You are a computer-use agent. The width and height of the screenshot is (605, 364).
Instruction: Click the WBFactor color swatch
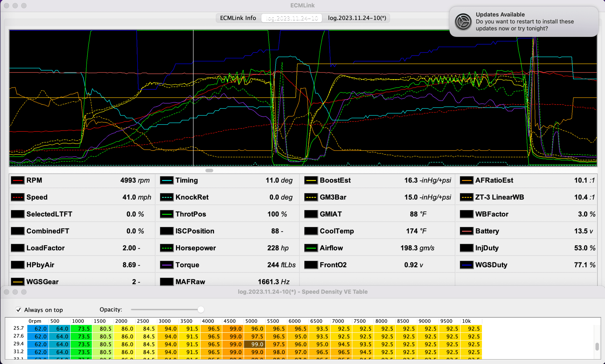(466, 215)
